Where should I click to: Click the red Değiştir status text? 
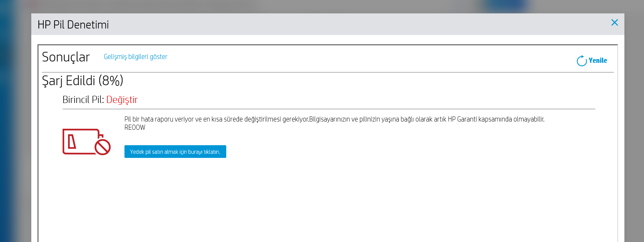122,100
